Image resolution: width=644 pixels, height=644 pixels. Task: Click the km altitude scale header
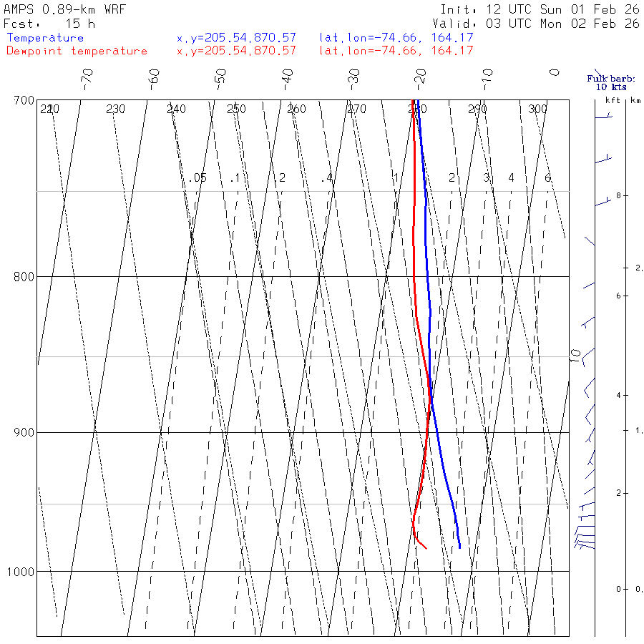635,100
